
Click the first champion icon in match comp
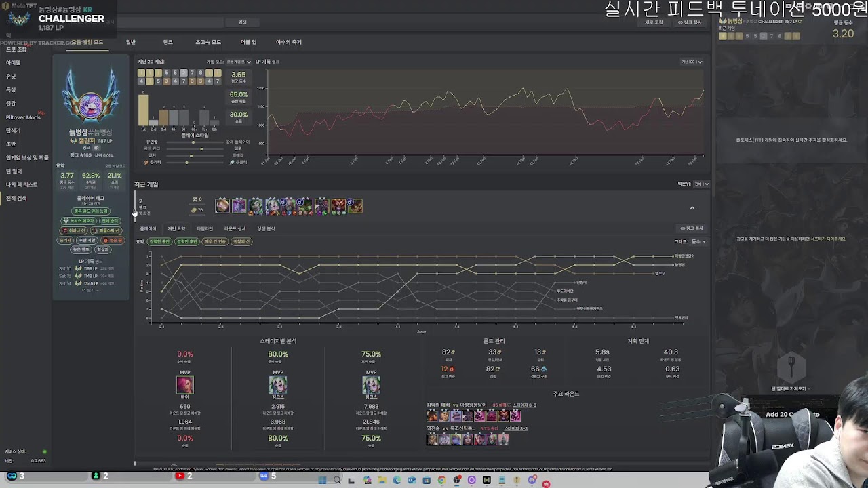tap(222, 206)
